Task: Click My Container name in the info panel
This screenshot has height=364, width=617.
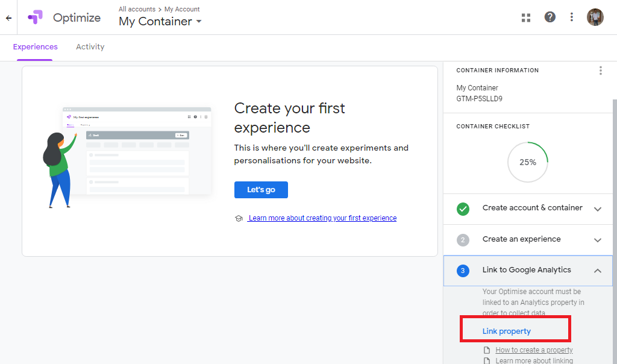Action: point(477,88)
